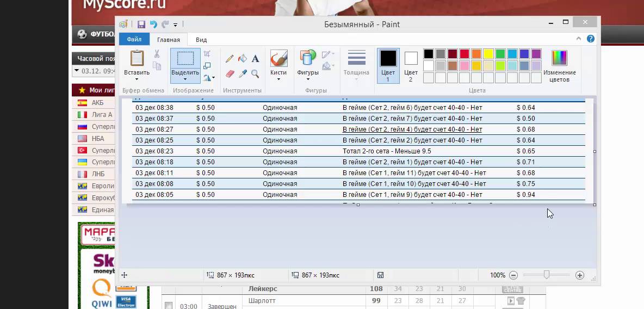Screen dimensions: 644x309
Task: Select the Magnifier tool
Action: pos(256,73)
